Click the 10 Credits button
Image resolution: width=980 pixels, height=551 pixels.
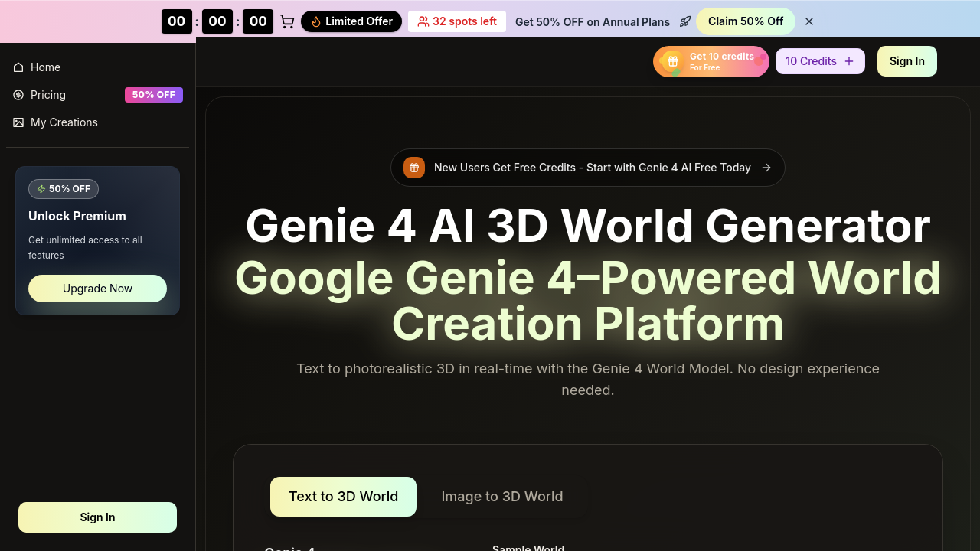(820, 61)
